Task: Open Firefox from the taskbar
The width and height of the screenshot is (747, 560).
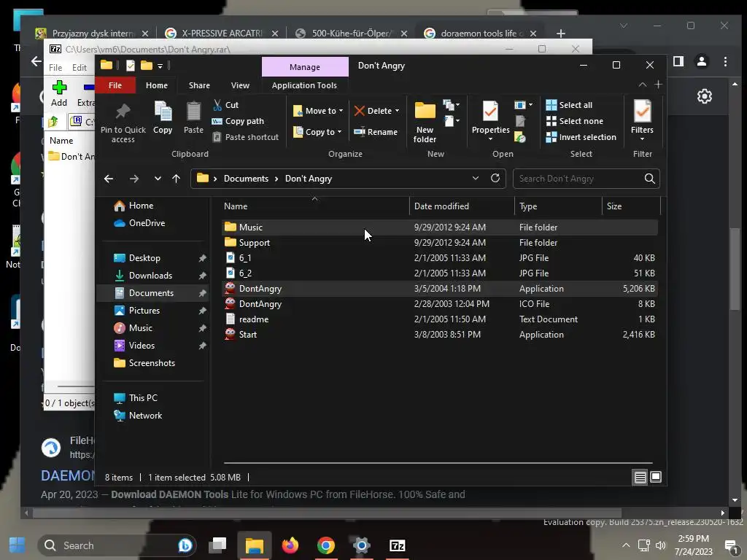Action: pyautogui.click(x=290, y=545)
